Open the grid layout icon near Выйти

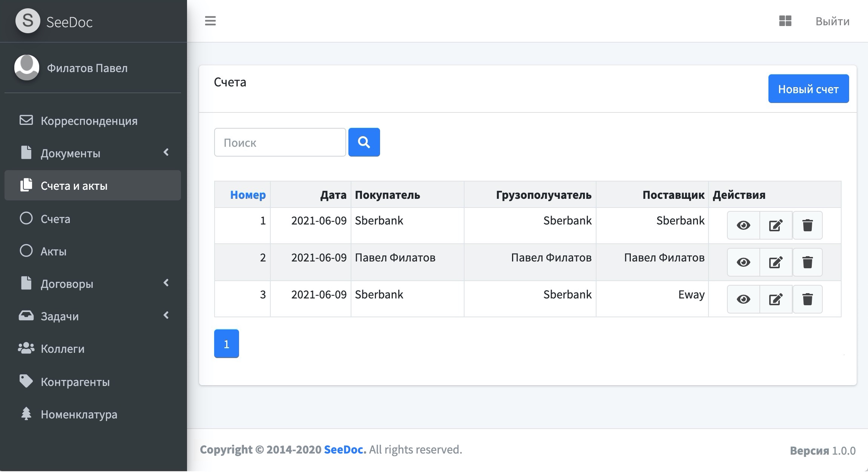[x=785, y=21]
